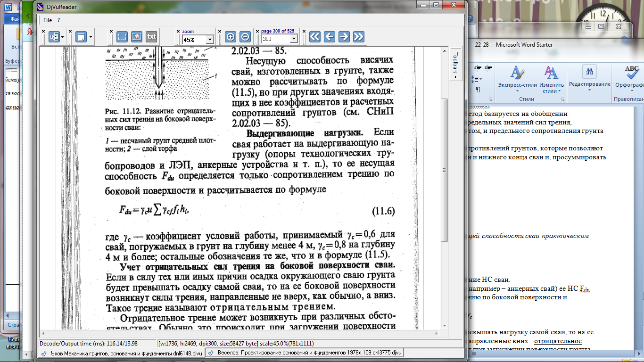644x362 pixels.
Task: Select the rectangular selection tool
Action: (123, 37)
